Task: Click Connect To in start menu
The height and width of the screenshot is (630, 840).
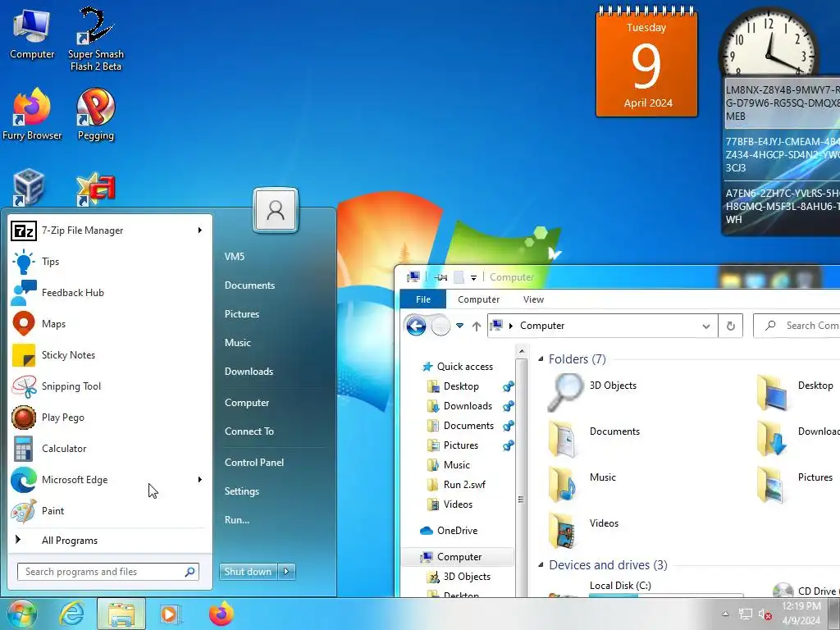Action: (x=249, y=431)
